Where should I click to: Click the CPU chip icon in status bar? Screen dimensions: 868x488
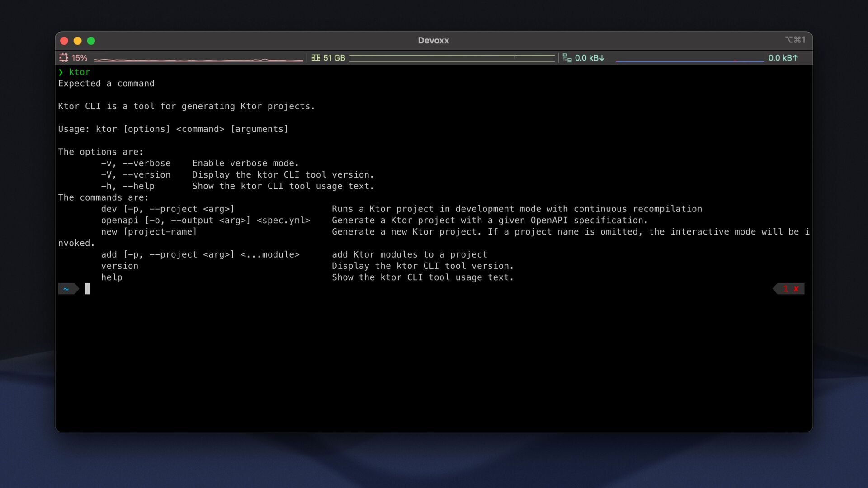64,58
